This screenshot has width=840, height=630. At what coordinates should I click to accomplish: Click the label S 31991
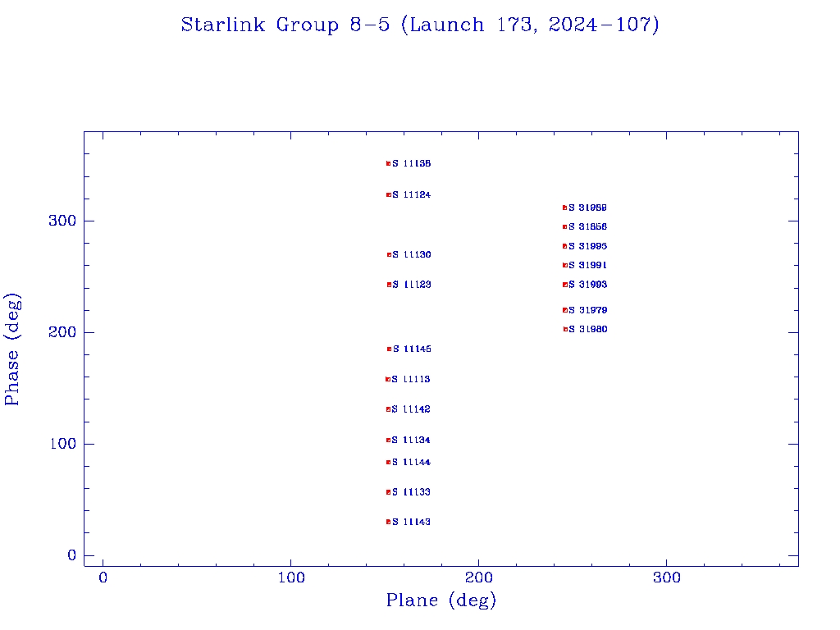pos(587,265)
